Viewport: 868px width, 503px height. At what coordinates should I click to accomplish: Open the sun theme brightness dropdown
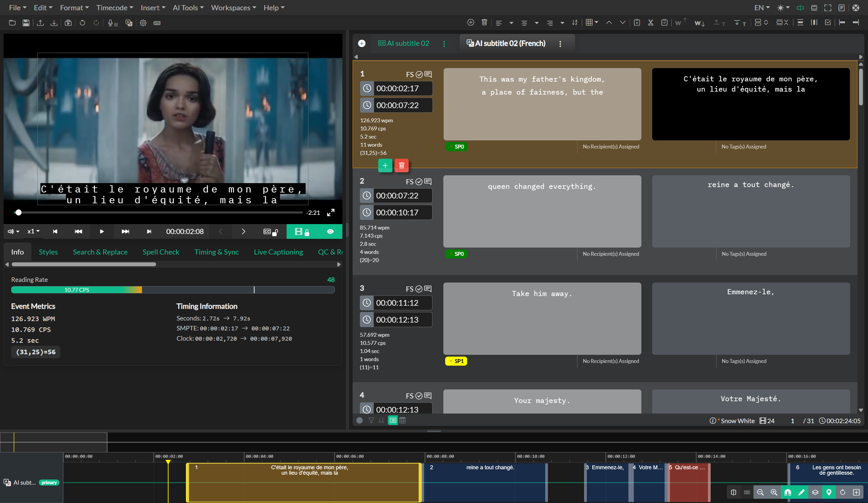783,8
